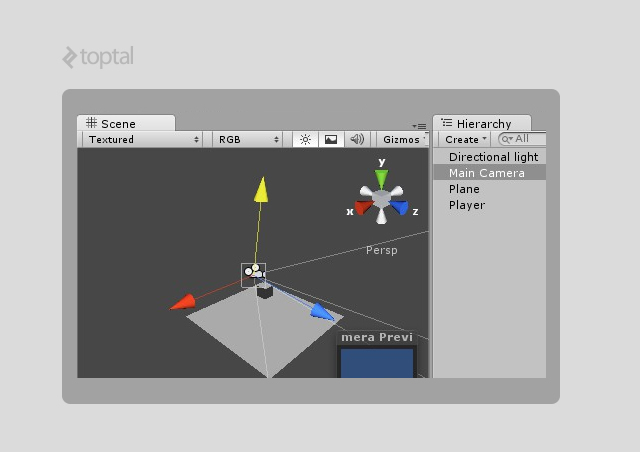This screenshot has width=640, height=452.
Task: Toggle scene lighting sun icon
Action: [x=305, y=140]
